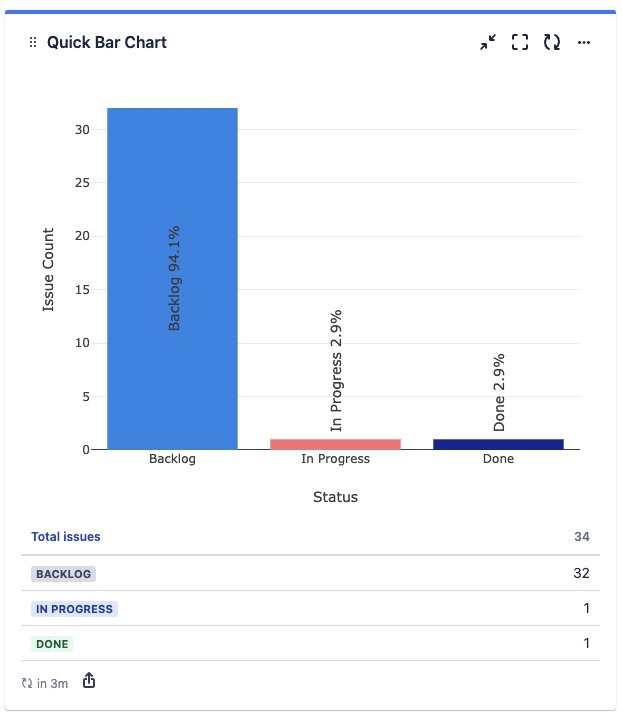Click the Total issues header link

point(66,537)
